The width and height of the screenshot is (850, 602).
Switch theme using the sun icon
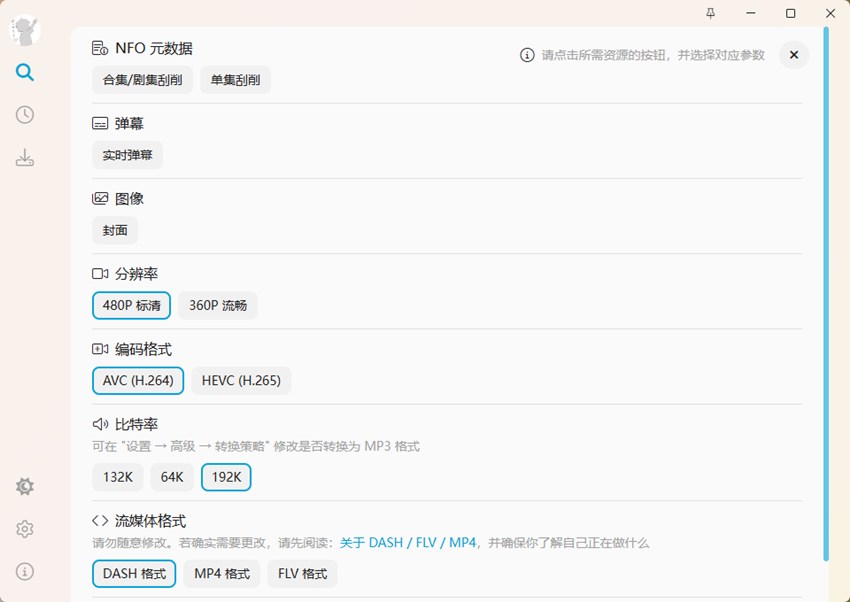[24, 486]
